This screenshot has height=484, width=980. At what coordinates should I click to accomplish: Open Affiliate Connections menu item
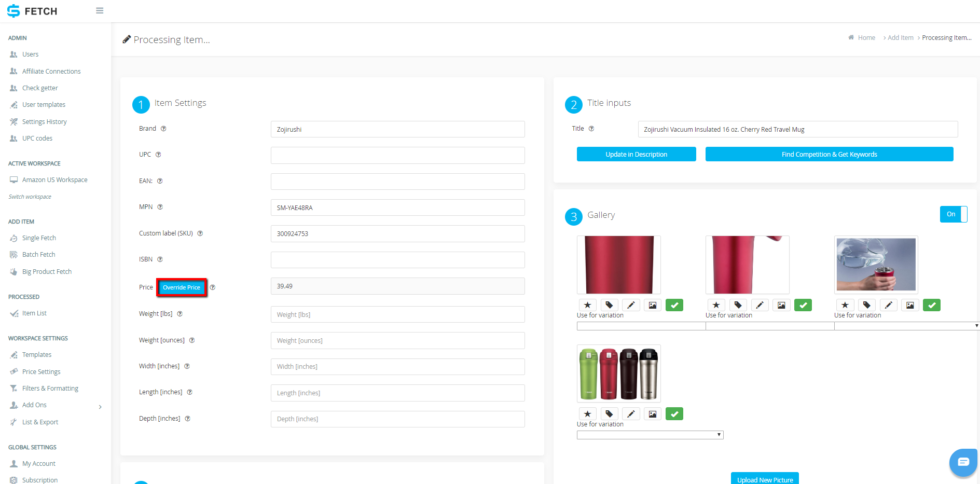pos(51,72)
